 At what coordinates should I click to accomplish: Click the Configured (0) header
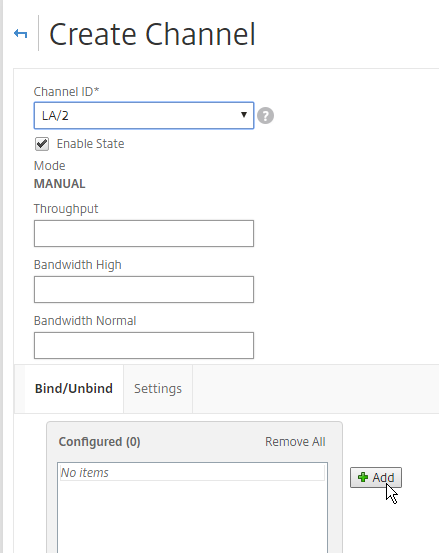coord(99,442)
